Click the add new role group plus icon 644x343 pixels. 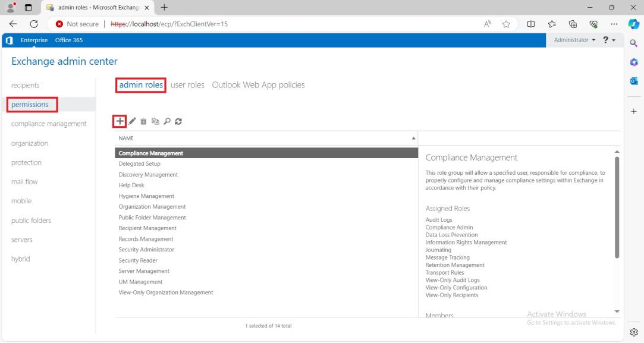120,121
